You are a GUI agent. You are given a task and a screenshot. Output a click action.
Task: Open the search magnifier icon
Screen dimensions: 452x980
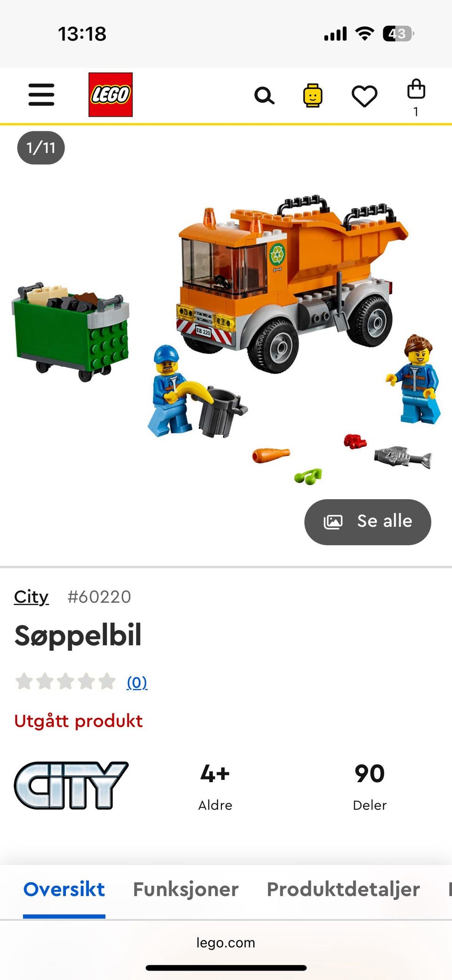coord(264,96)
